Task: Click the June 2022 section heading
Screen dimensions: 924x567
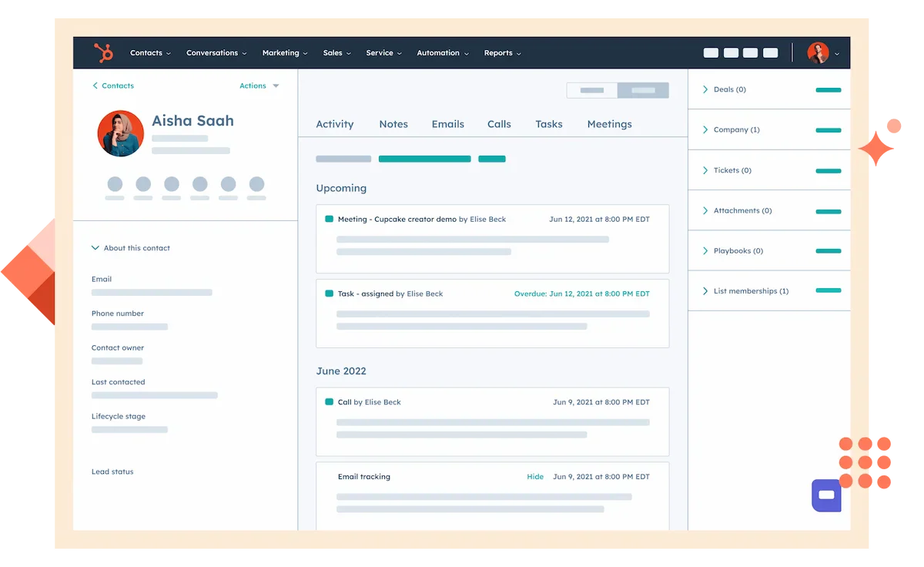Action: pyautogui.click(x=341, y=371)
